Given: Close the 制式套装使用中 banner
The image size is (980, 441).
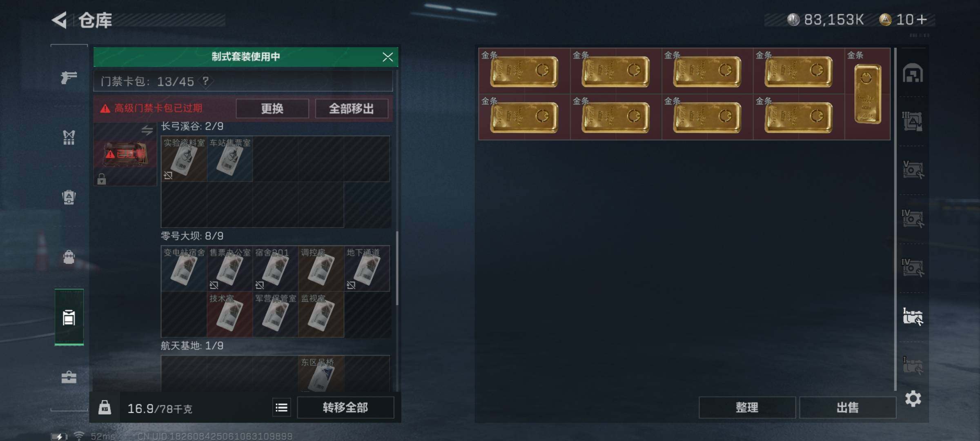Looking at the screenshot, I should pyautogui.click(x=388, y=57).
